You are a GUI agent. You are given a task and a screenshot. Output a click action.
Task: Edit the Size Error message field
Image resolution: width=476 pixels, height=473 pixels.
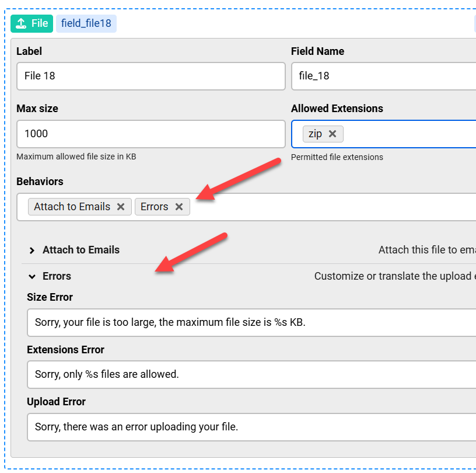pos(251,322)
